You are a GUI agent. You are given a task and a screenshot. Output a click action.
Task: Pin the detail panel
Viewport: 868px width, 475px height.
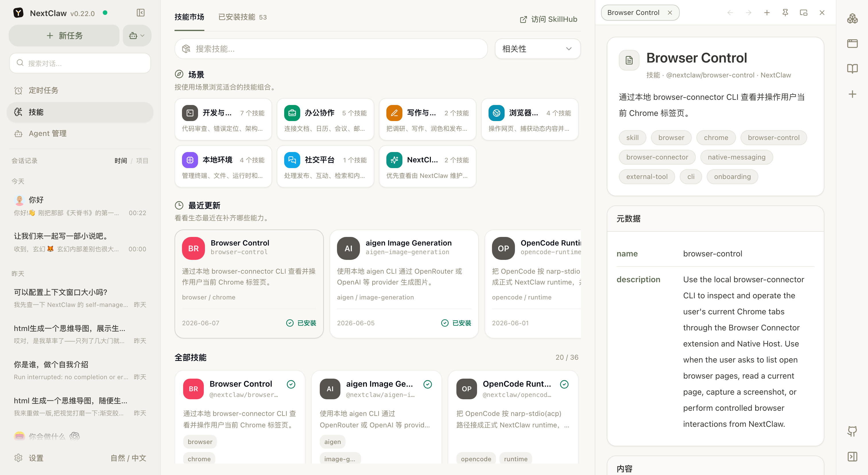coord(785,13)
